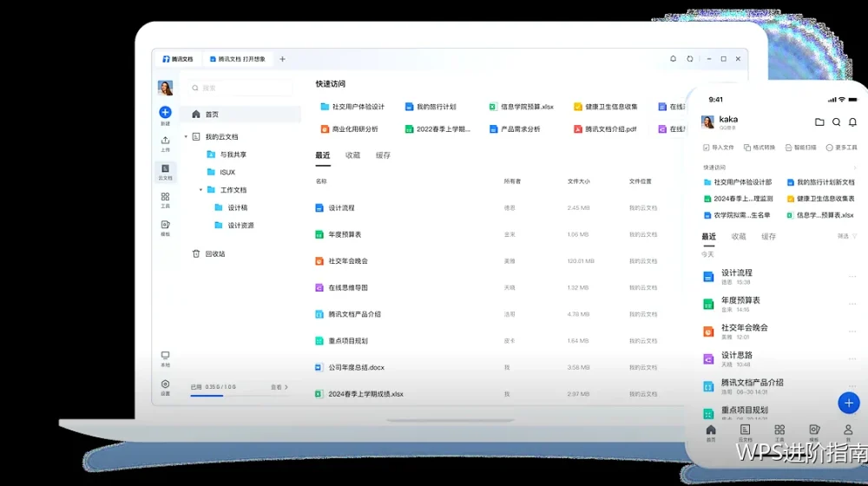868x486 pixels.
Task: Open 与我共享 folder in sidebar
Action: [x=227, y=154]
